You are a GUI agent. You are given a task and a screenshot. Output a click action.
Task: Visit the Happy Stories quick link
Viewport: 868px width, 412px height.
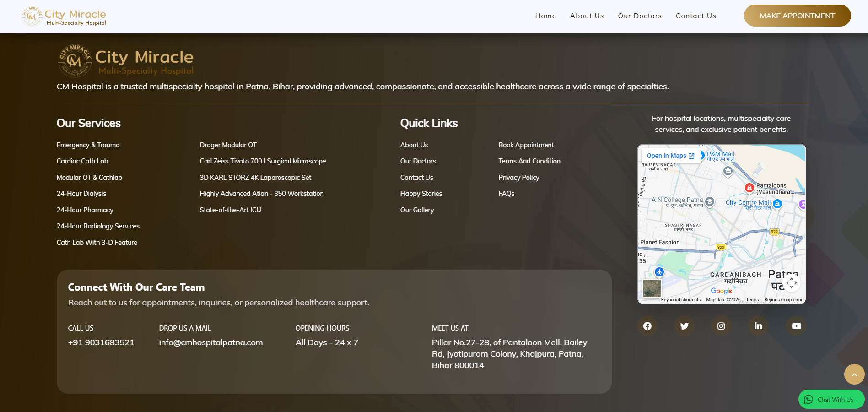[421, 194]
